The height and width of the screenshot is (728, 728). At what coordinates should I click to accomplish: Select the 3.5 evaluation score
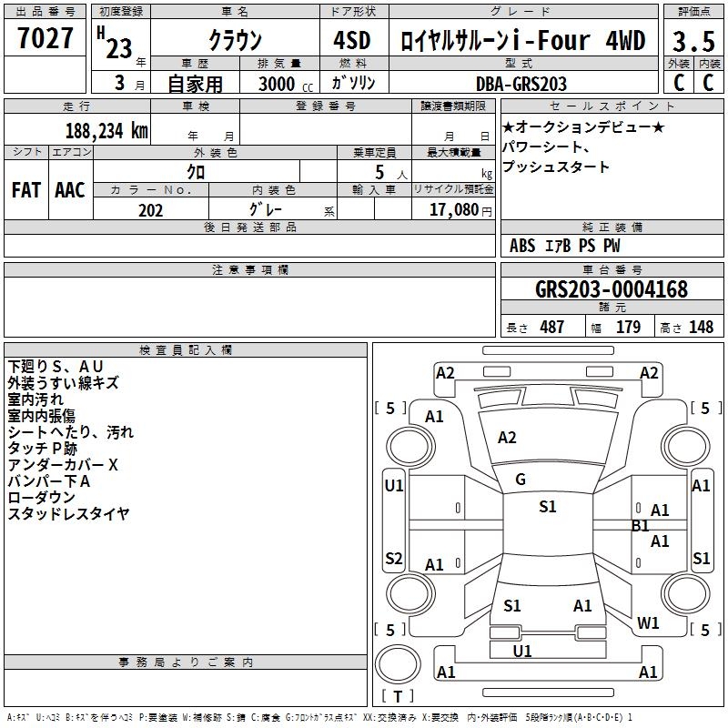click(x=693, y=41)
